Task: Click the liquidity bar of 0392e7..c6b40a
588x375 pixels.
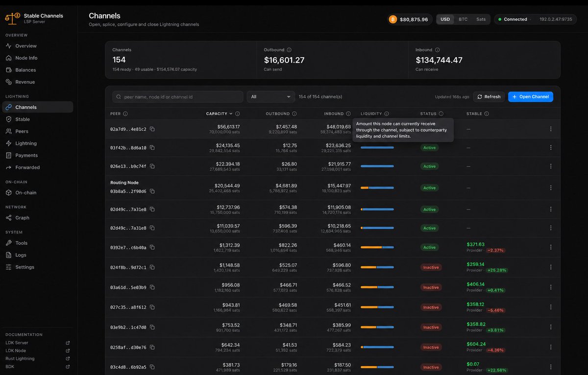Action: 377,248
